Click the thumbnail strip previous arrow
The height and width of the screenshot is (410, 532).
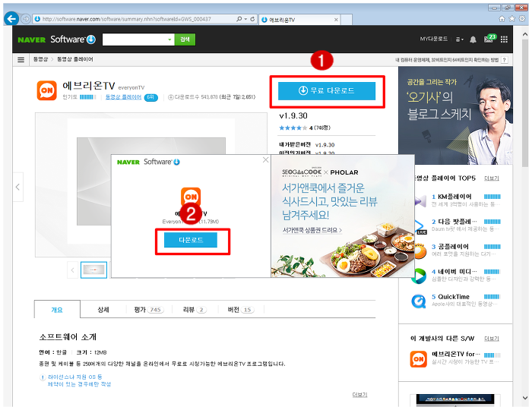pyautogui.click(x=72, y=270)
